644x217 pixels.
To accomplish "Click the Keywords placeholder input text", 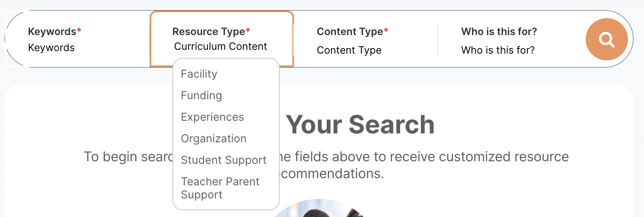I will 51,48.
